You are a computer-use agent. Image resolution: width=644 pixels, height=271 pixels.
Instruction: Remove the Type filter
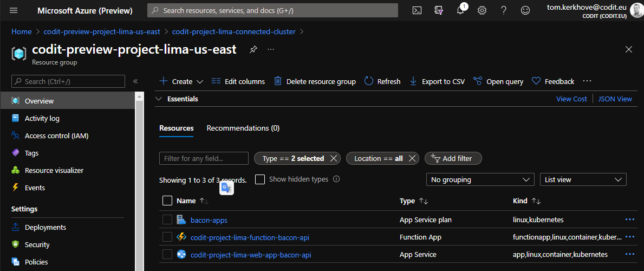click(x=334, y=158)
